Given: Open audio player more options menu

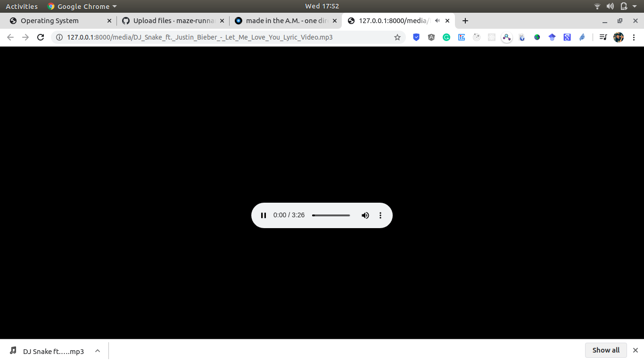Looking at the screenshot, I should click(380, 215).
